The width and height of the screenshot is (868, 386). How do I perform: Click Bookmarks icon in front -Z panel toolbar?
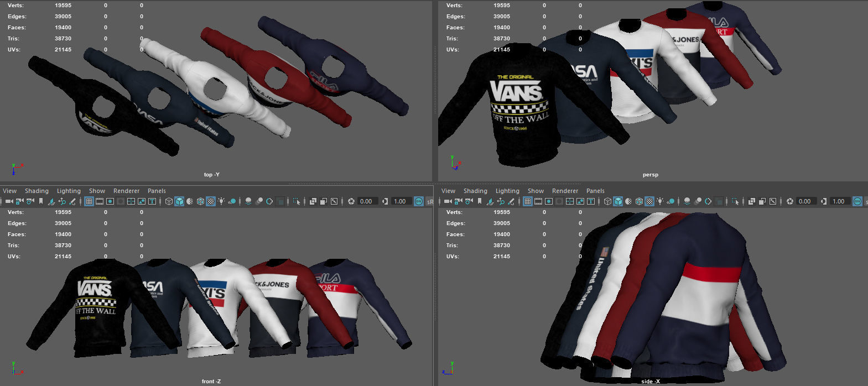[x=41, y=201]
